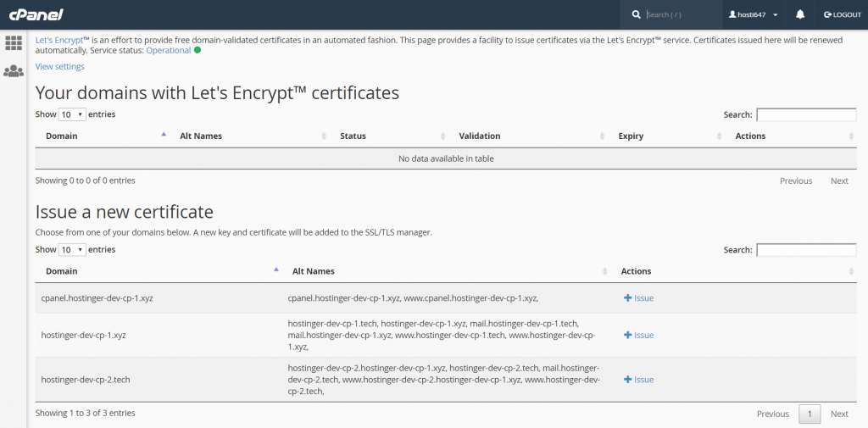868x428 pixels.
Task: Issue certificate for hostinger-dev-cp-2.tech
Action: pos(638,380)
